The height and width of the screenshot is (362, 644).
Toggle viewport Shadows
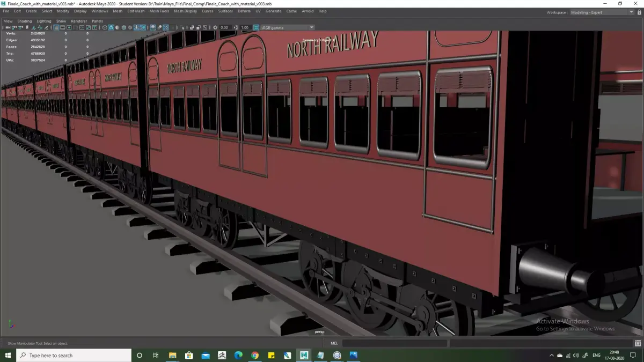click(x=143, y=27)
